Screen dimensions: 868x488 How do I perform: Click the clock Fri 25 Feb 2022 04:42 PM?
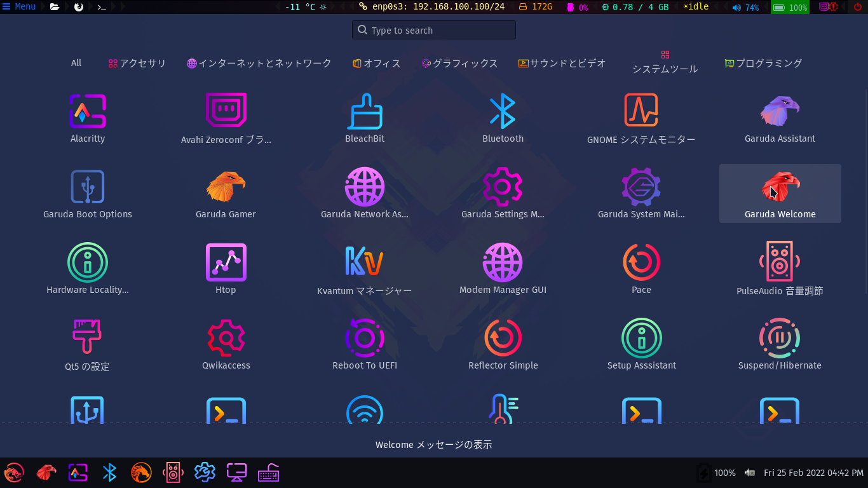(x=813, y=473)
